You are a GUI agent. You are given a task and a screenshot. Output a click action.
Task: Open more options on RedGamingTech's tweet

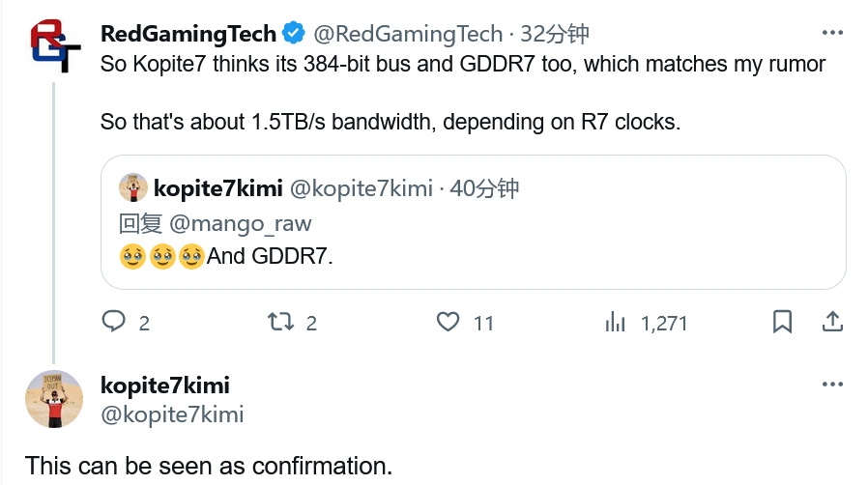(x=832, y=33)
